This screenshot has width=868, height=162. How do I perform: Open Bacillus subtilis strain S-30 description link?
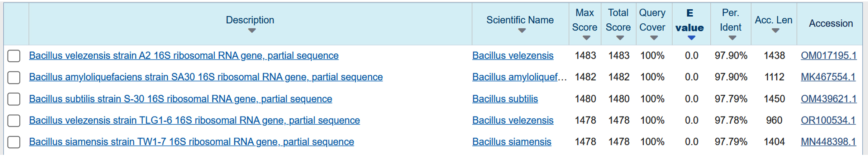pos(180,99)
